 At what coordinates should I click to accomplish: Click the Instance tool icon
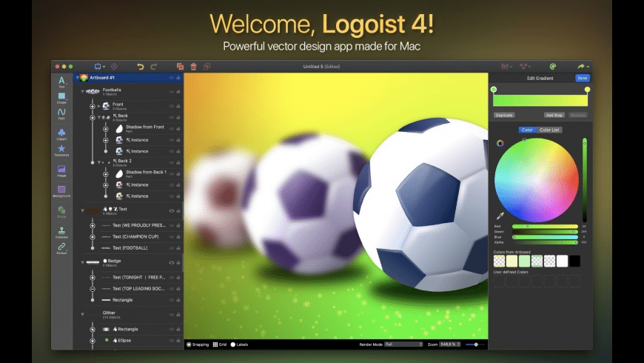tap(61, 233)
